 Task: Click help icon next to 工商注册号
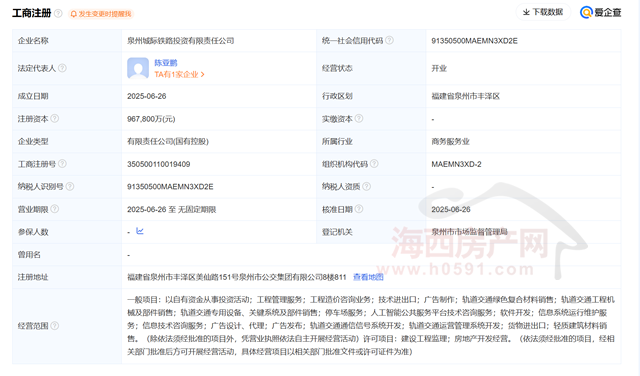[62, 164]
